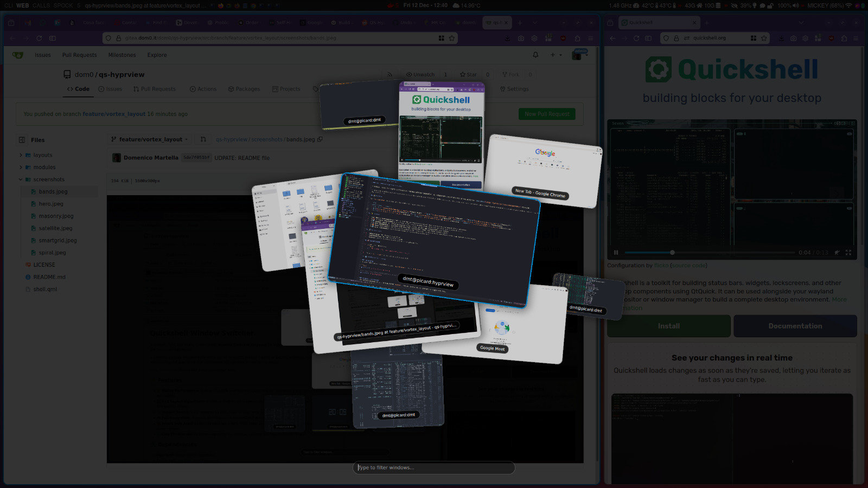Click the Quickshell Documentation button
868x488 pixels.
coord(795,326)
